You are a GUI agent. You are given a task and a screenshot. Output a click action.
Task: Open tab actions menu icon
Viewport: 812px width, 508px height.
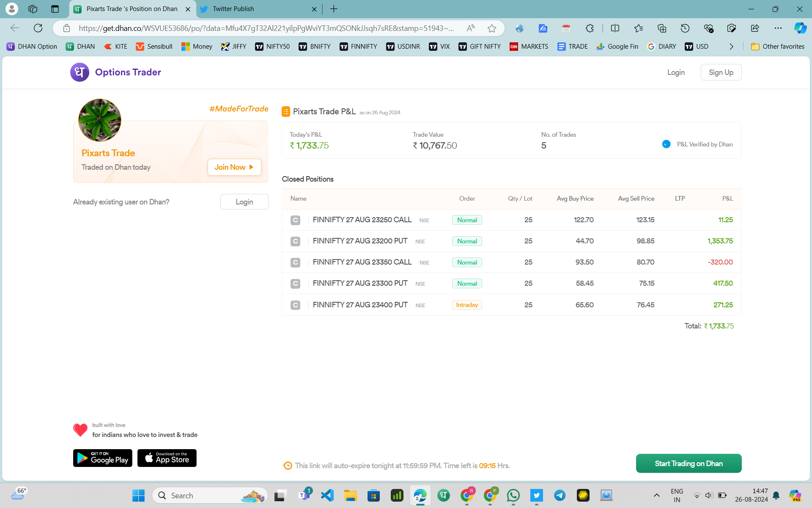(x=55, y=9)
